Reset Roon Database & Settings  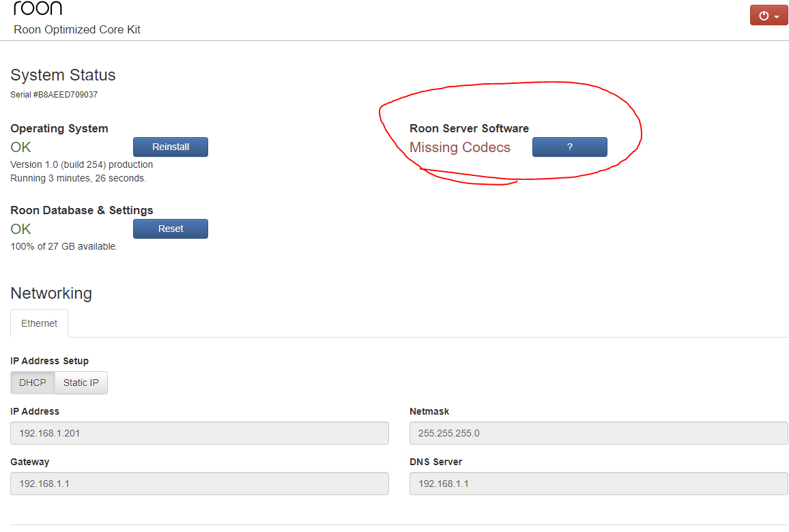[x=171, y=228]
